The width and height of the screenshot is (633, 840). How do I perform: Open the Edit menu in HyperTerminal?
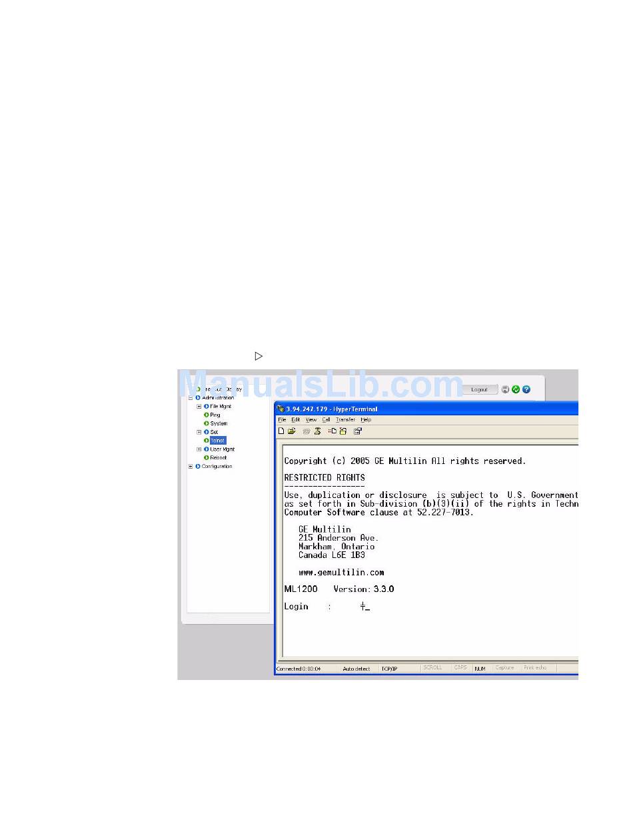pyautogui.click(x=296, y=420)
